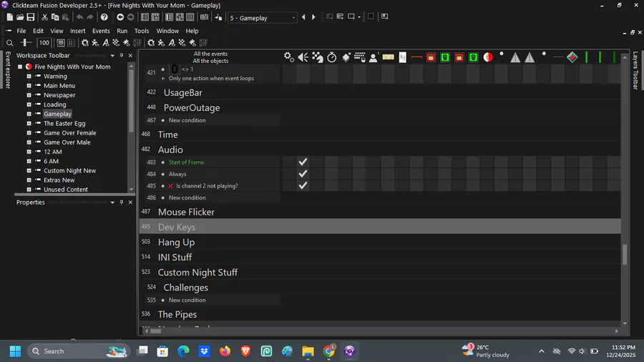Viewport: 644px width, 362px height.
Task: Open the Window menu
Action: pos(167,31)
